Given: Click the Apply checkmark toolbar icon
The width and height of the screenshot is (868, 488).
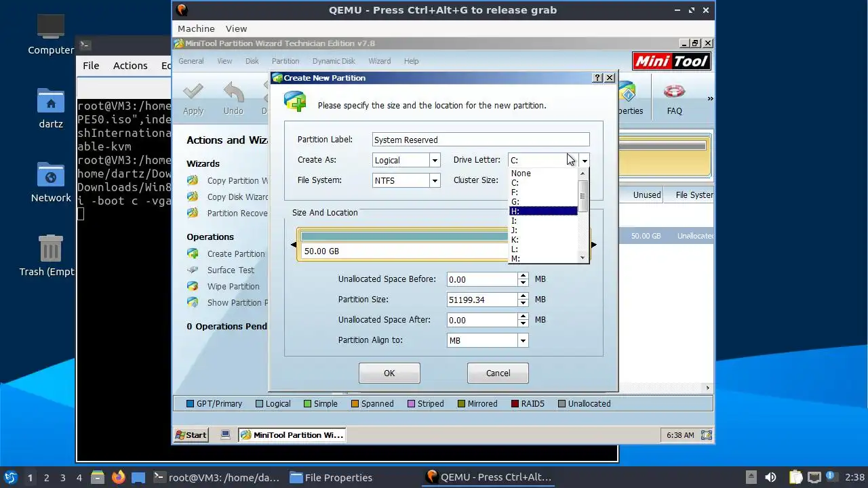Looking at the screenshot, I should pyautogui.click(x=193, y=91).
